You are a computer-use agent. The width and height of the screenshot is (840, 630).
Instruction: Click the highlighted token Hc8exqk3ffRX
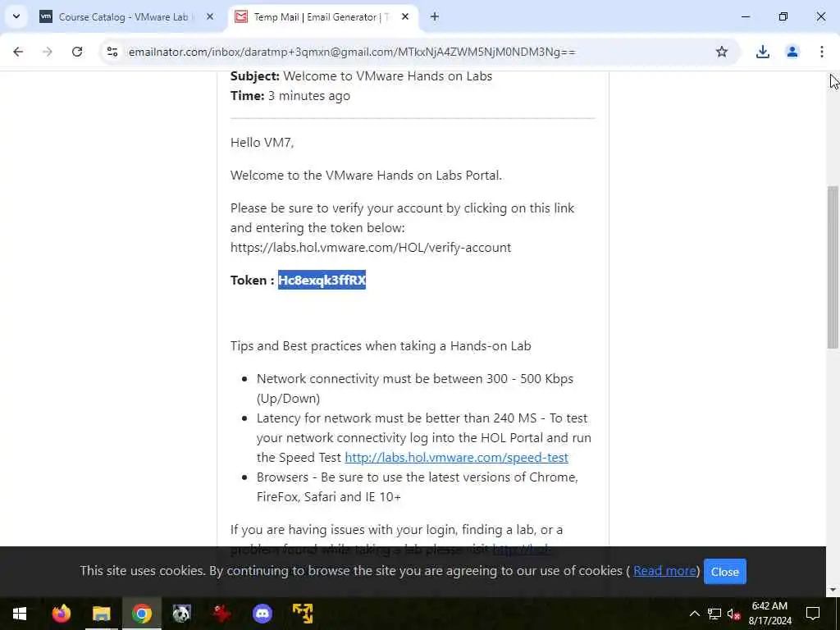[322, 280]
